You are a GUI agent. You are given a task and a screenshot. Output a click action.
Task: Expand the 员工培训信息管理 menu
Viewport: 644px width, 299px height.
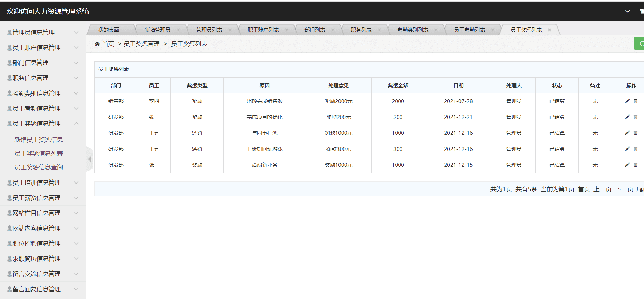coord(43,182)
